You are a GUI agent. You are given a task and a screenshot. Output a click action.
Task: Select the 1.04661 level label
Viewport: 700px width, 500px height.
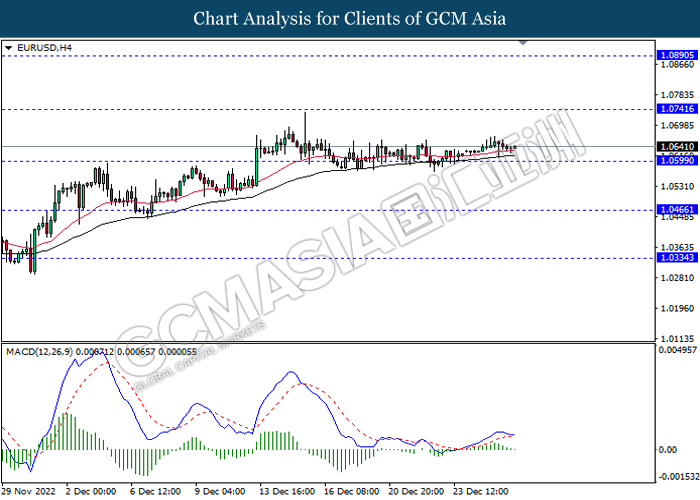click(677, 209)
